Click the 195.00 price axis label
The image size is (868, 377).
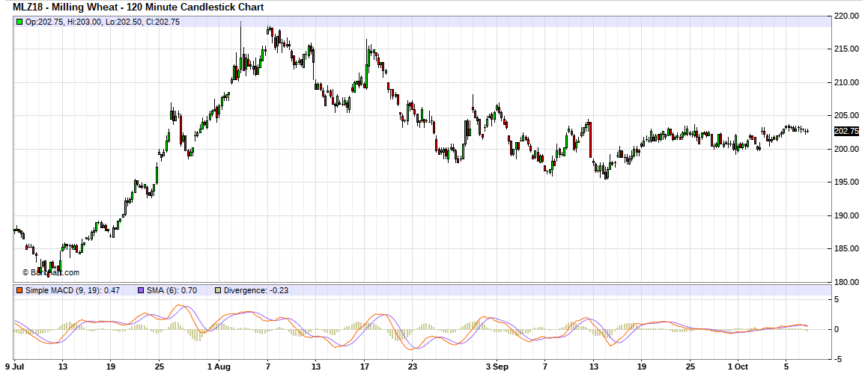[x=848, y=183]
